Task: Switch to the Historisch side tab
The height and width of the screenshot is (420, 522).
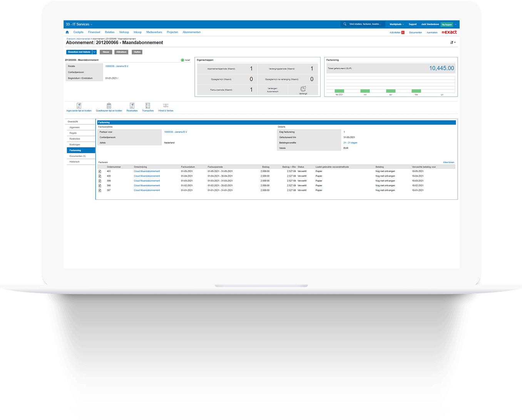Action: tap(81, 162)
